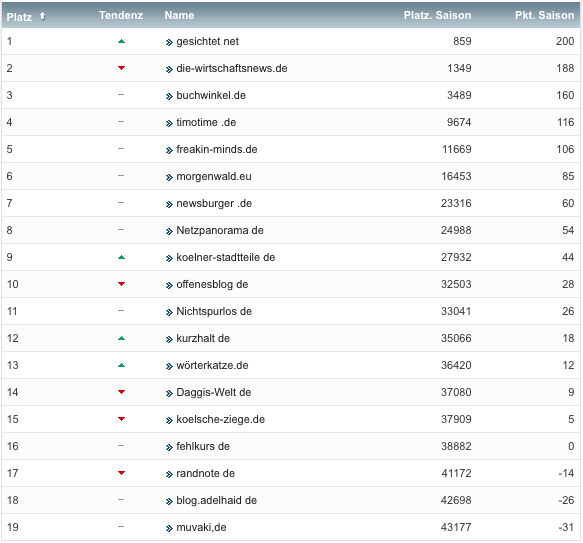Select season rank value 859
The image size is (583, 543).
[462, 41]
